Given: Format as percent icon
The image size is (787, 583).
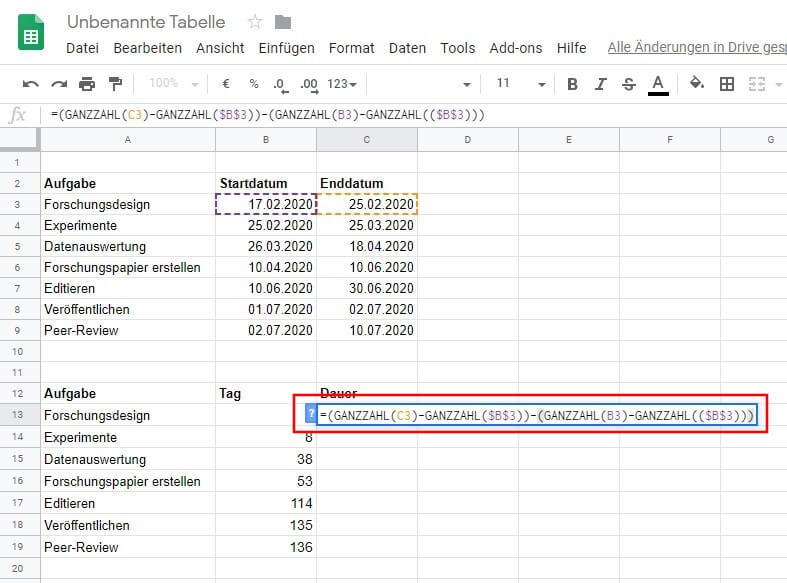Looking at the screenshot, I should point(254,83).
